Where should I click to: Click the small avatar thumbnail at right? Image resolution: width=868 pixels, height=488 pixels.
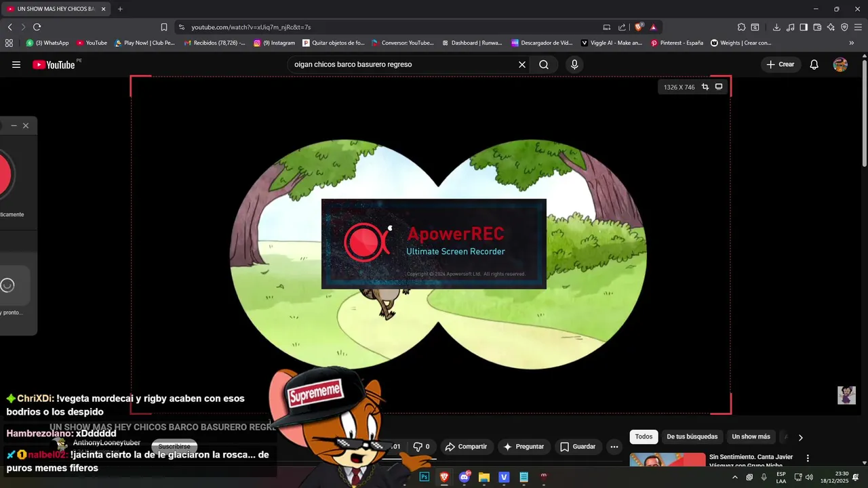pos(846,395)
